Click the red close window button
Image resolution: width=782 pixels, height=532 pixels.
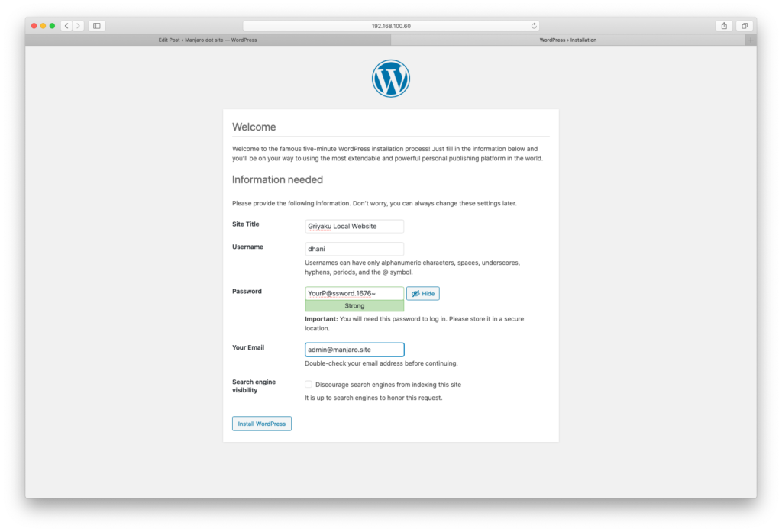34,26
